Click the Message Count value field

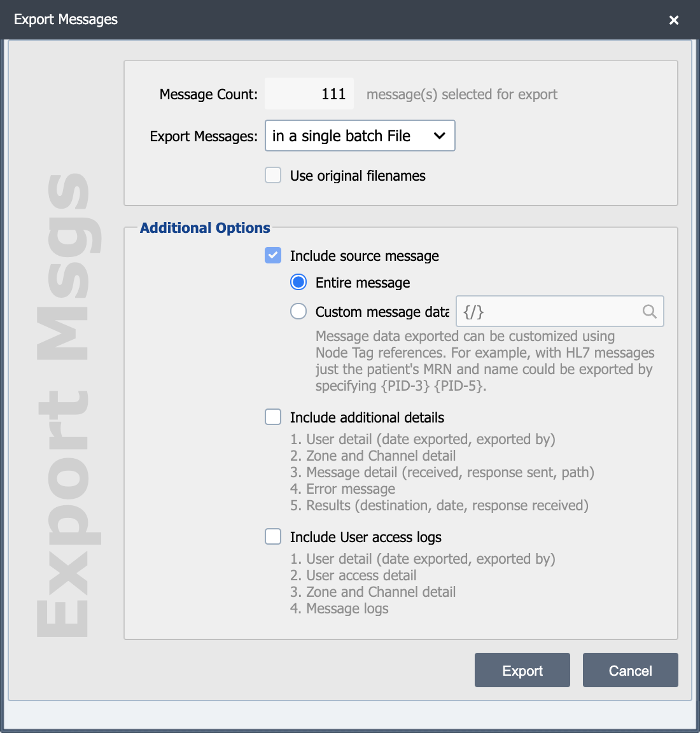[x=309, y=94]
